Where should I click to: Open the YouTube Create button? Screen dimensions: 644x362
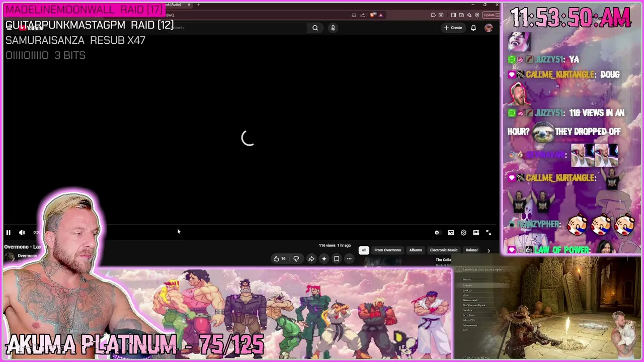click(453, 28)
